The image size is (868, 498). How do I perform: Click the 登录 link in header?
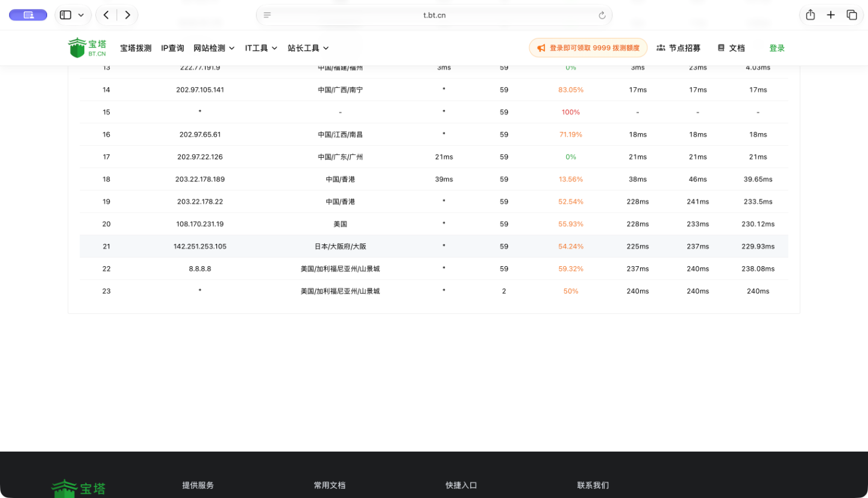pyautogui.click(x=777, y=48)
